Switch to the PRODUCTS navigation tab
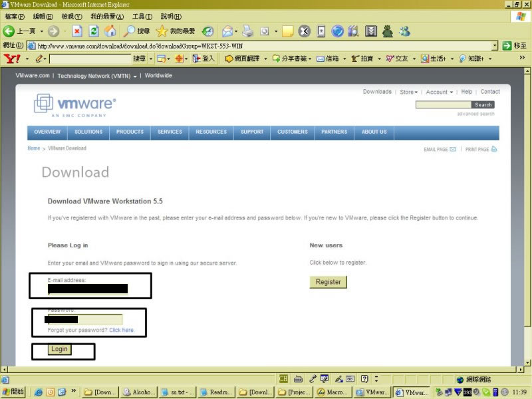Image resolution: width=532 pixels, height=399 pixels. point(130,132)
